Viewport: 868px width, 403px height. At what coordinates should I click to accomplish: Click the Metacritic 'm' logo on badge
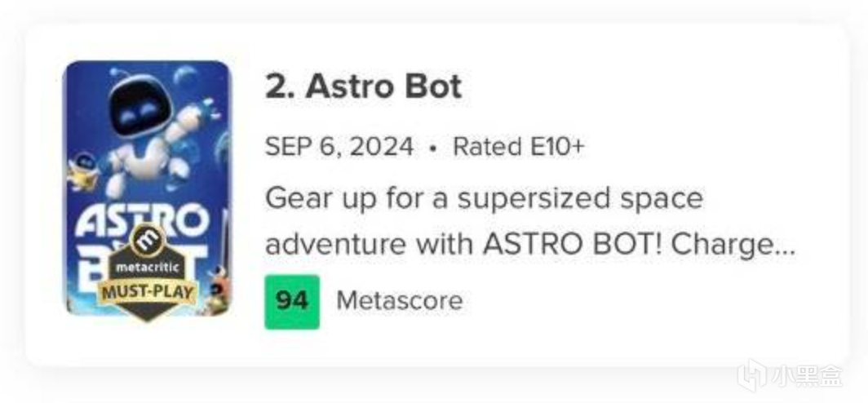(x=148, y=241)
